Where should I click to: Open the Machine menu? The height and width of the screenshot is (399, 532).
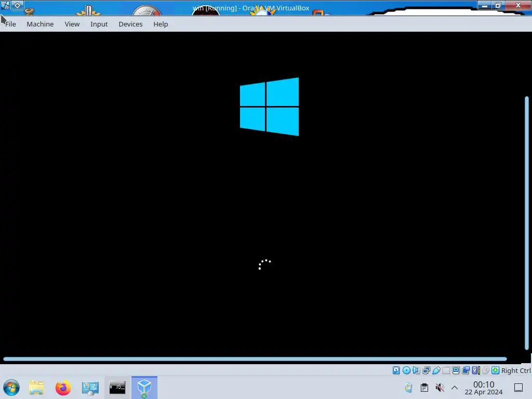(x=40, y=24)
